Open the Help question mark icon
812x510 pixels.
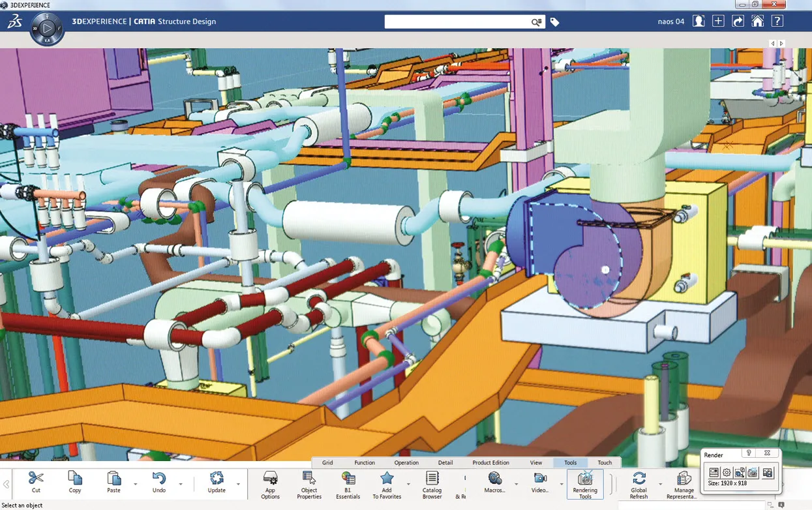[x=777, y=22]
